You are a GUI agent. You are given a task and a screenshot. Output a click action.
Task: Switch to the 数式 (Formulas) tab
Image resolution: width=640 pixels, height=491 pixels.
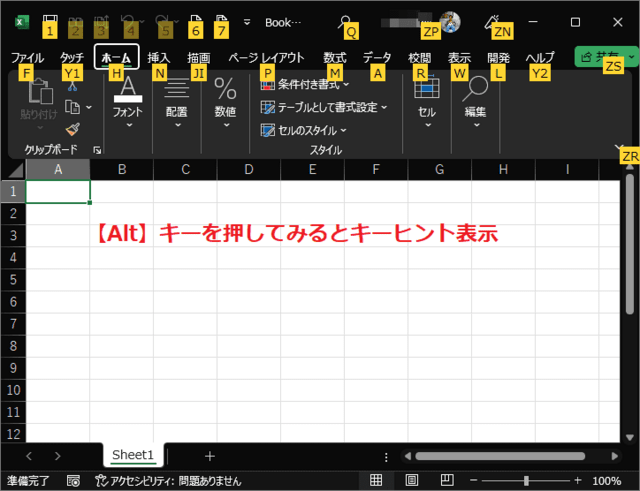coord(334,58)
